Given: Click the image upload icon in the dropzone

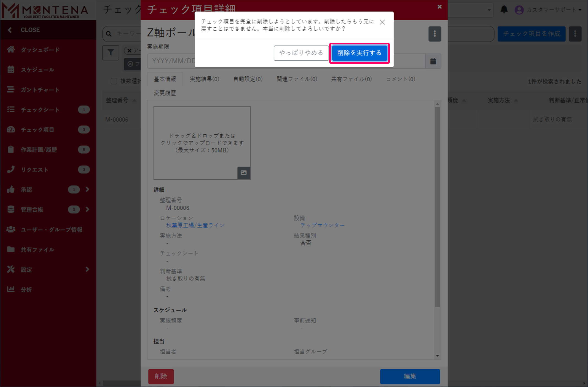Looking at the screenshot, I should 244,173.
